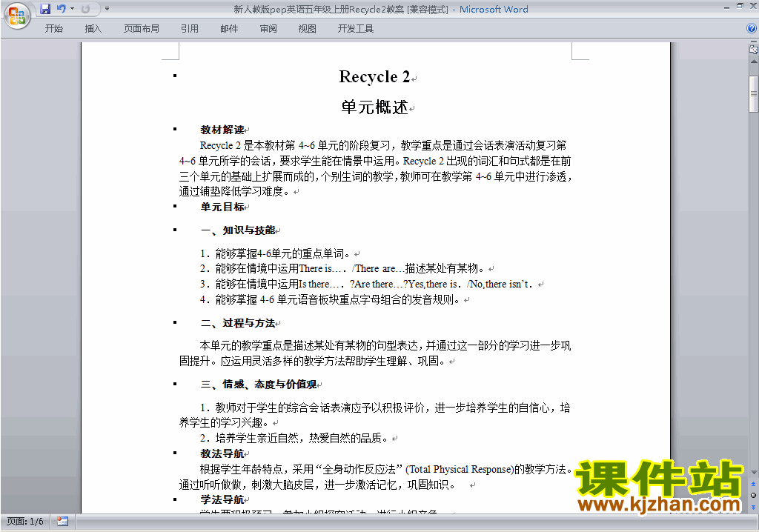Click the macro recording status bar icon
The height and width of the screenshot is (532, 759).
coord(62,522)
